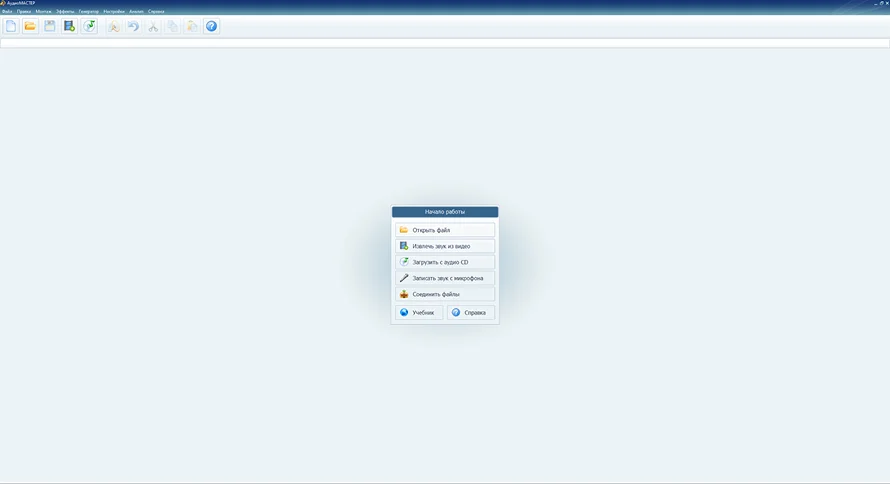
Task: Open the Правка menu
Action: point(24,11)
